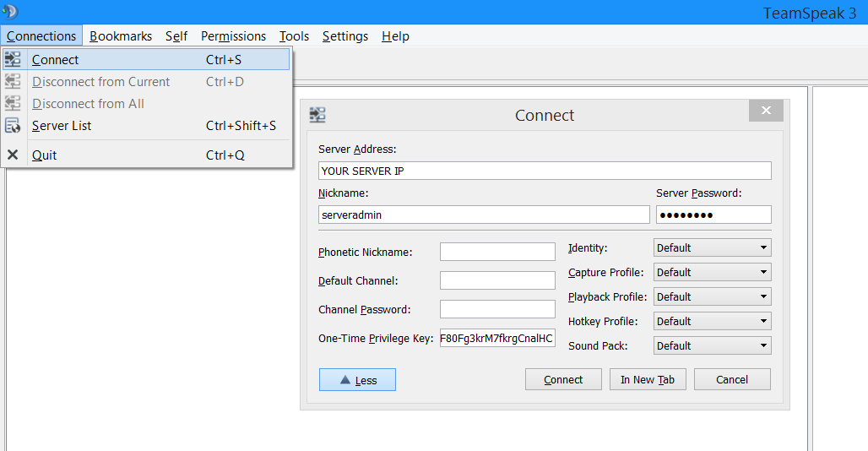Select Server List menu entry

click(x=146, y=126)
